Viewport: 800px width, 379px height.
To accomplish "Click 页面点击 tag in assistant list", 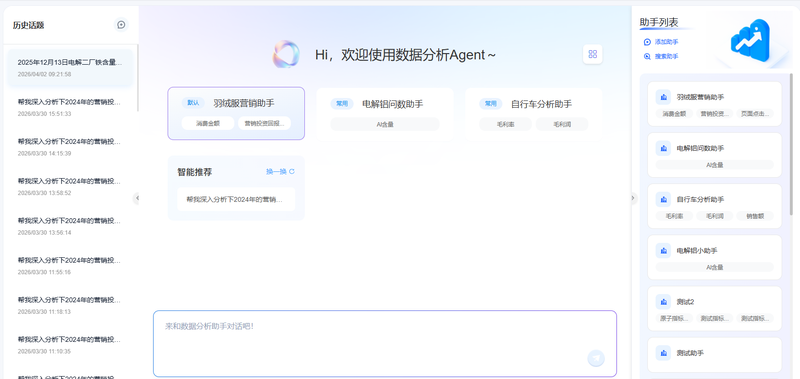I will click(755, 114).
